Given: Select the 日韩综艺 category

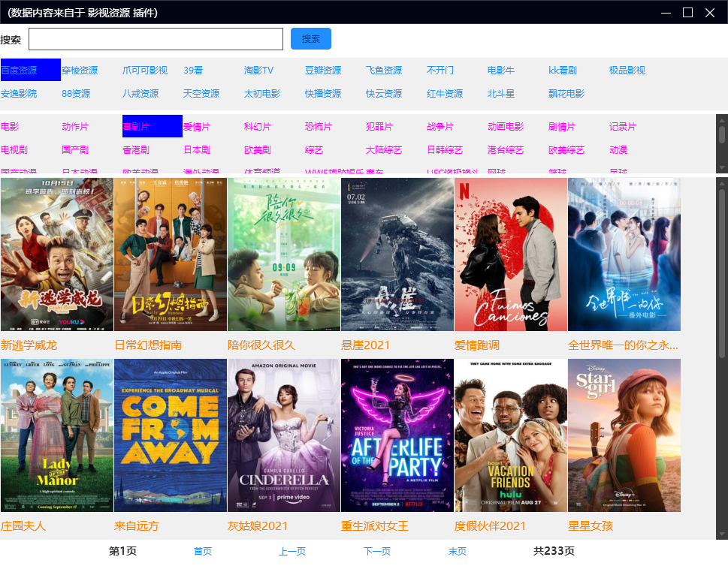Looking at the screenshot, I should (445, 149).
